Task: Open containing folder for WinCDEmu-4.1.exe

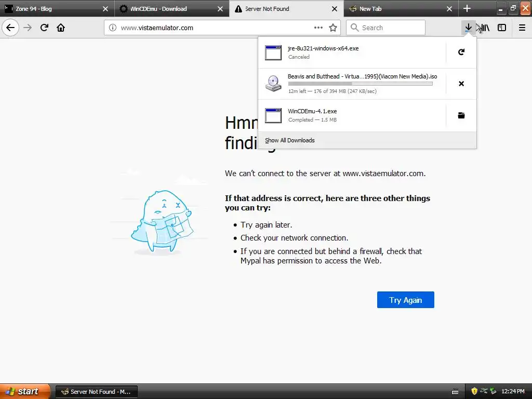Action: pyautogui.click(x=461, y=115)
